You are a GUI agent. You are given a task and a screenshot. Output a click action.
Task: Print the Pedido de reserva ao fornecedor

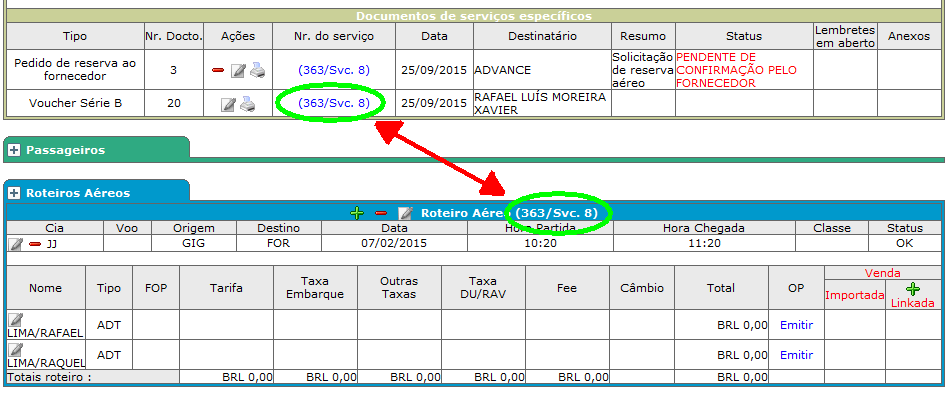257,70
